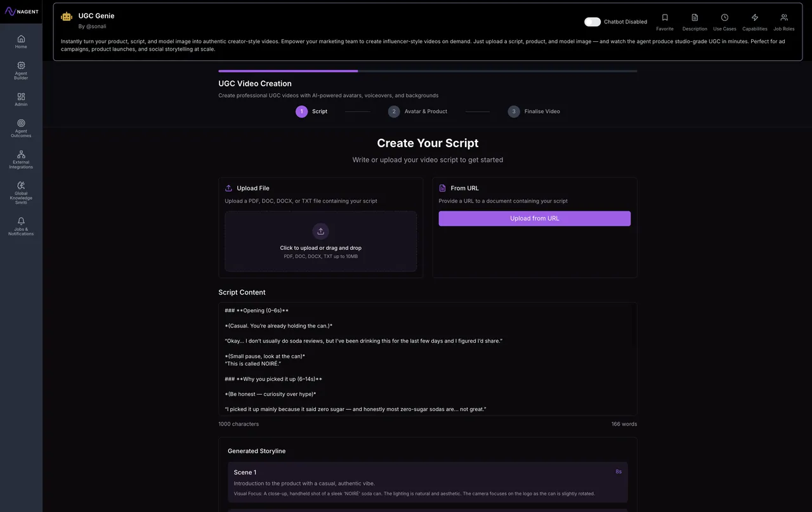Click the upload drag-and-drop area

(320, 241)
